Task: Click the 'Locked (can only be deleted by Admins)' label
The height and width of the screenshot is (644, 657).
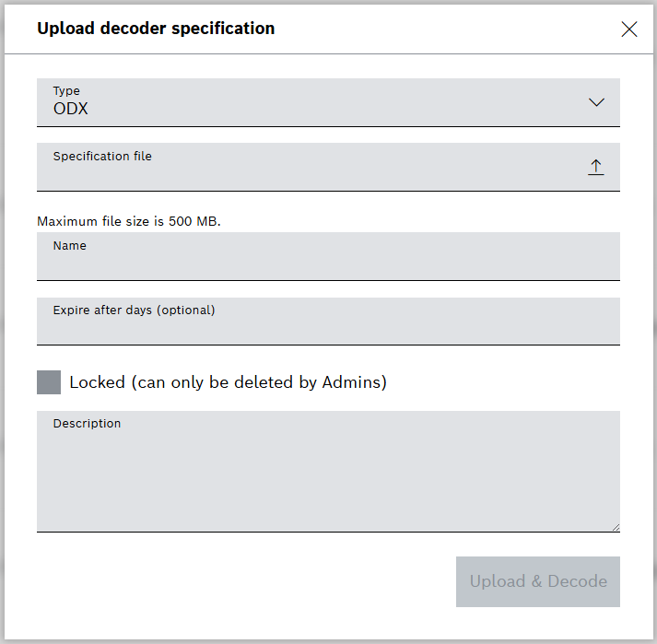Action: coord(228,382)
